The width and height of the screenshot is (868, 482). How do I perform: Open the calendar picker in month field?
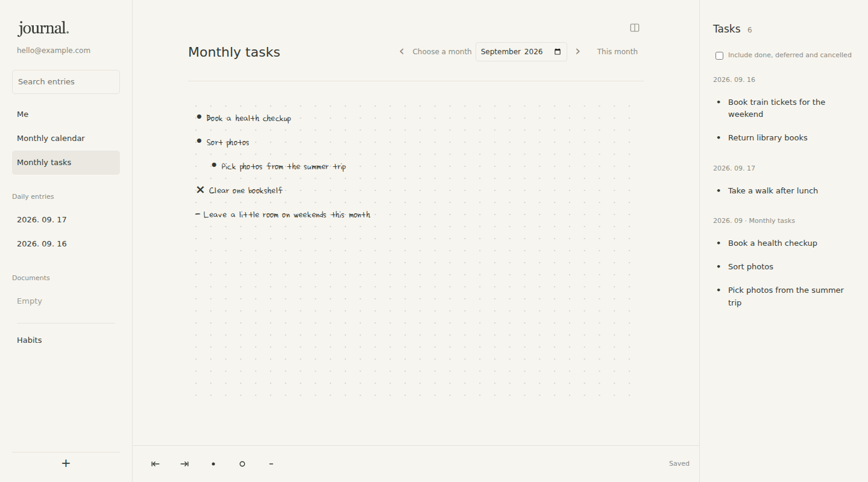(558, 52)
